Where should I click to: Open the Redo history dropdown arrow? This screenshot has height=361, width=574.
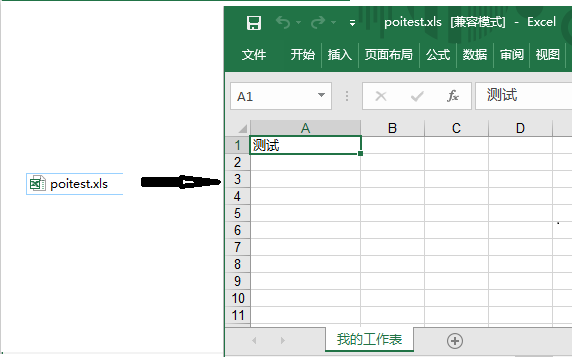333,23
